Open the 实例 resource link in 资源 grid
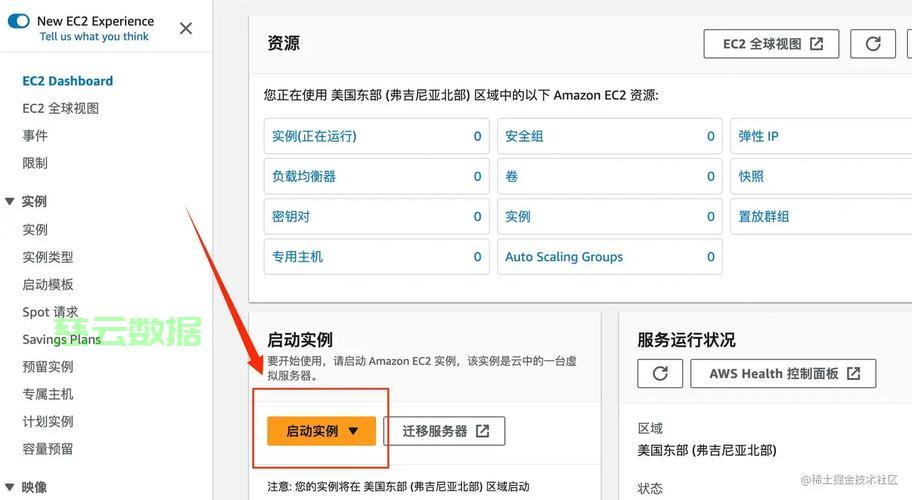The width and height of the screenshot is (912, 500). coord(518,216)
